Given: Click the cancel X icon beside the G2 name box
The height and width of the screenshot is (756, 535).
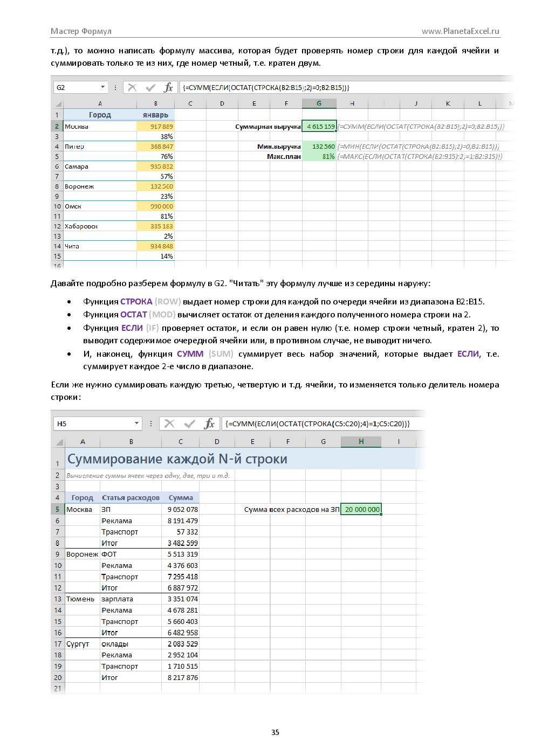Looking at the screenshot, I should point(132,88).
